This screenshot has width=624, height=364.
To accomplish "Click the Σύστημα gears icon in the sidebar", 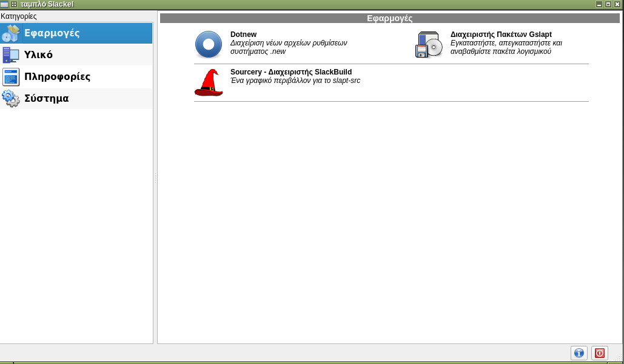I will coord(11,98).
